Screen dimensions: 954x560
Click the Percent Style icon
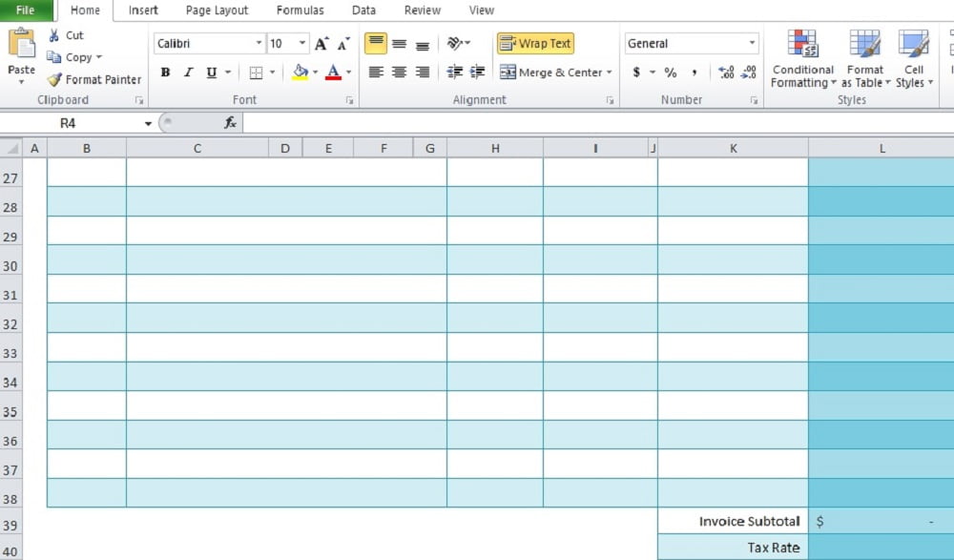671,73
